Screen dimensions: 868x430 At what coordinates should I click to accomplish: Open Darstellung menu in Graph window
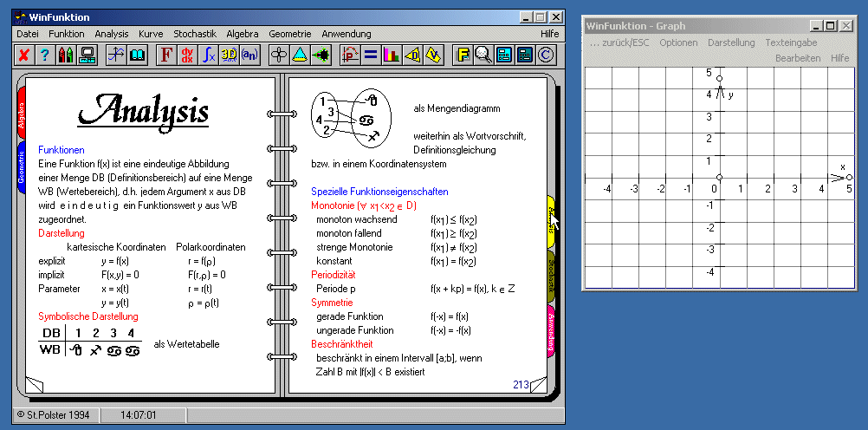click(x=731, y=42)
